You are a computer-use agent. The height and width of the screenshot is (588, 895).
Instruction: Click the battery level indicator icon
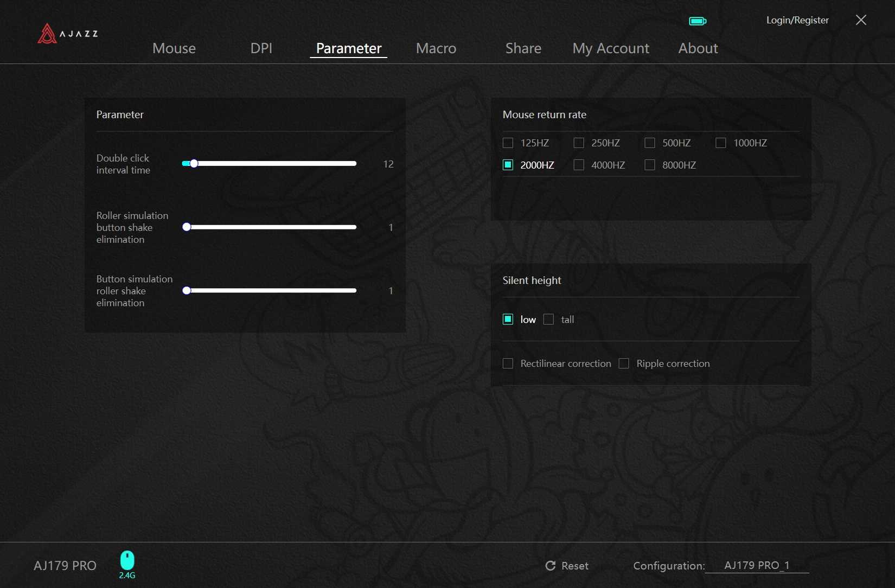pyautogui.click(x=697, y=21)
